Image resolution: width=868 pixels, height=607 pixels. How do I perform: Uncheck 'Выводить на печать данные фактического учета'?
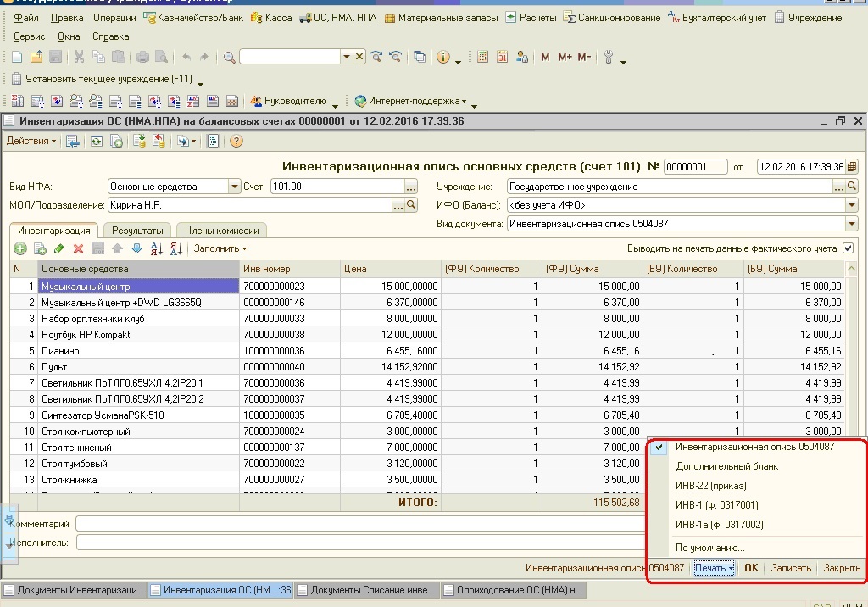tap(848, 248)
